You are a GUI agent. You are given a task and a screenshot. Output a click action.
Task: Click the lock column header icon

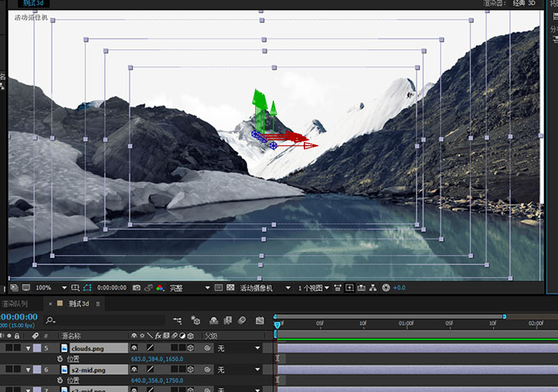tap(16, 335)
